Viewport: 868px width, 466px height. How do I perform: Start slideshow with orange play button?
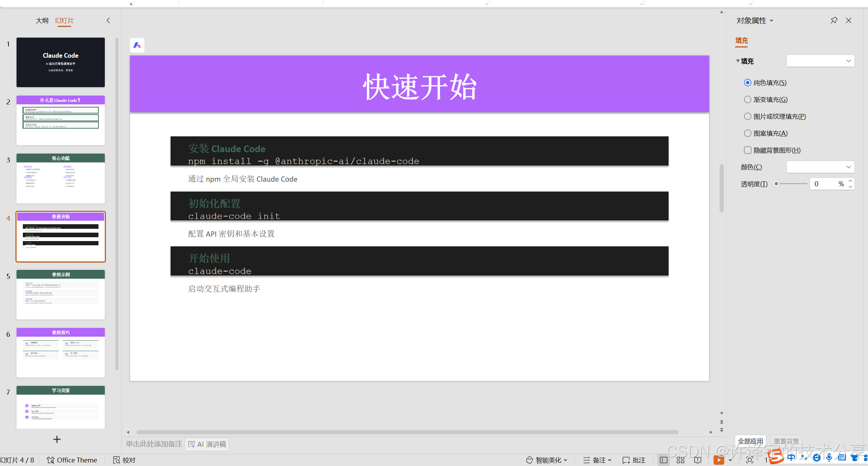pyautogui.click(x=719, y=460)
